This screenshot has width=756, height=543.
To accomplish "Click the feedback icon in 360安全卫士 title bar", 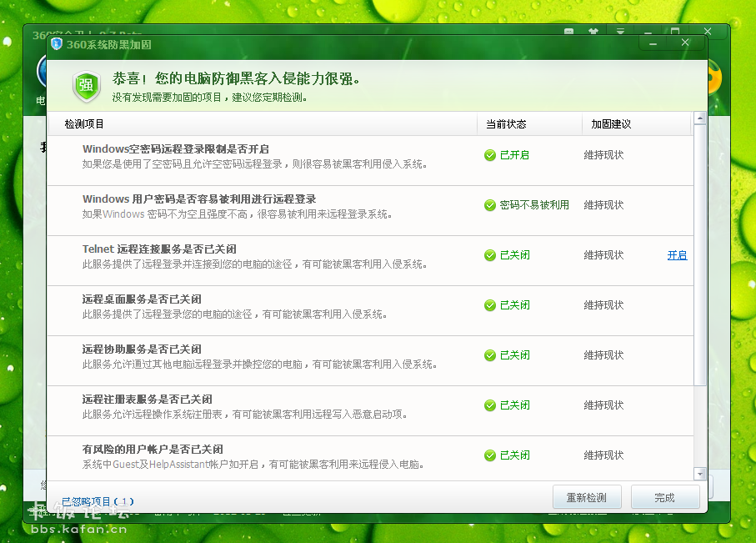I will point(569,32).
